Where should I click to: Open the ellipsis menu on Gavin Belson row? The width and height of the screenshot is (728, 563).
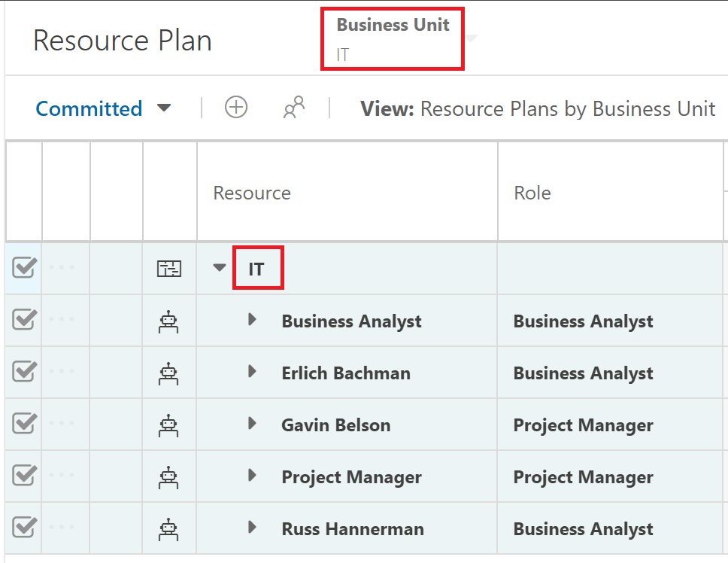62,423
